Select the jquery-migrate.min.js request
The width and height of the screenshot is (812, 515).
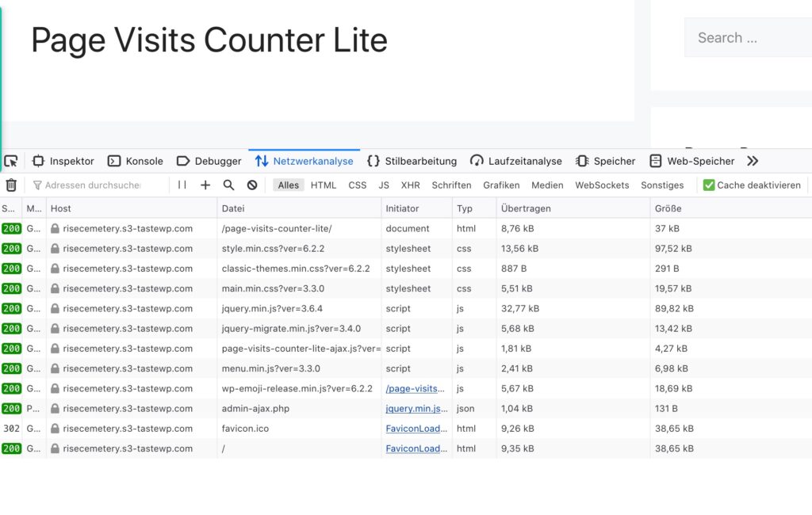pyautogui.click(x=406, y=329)
